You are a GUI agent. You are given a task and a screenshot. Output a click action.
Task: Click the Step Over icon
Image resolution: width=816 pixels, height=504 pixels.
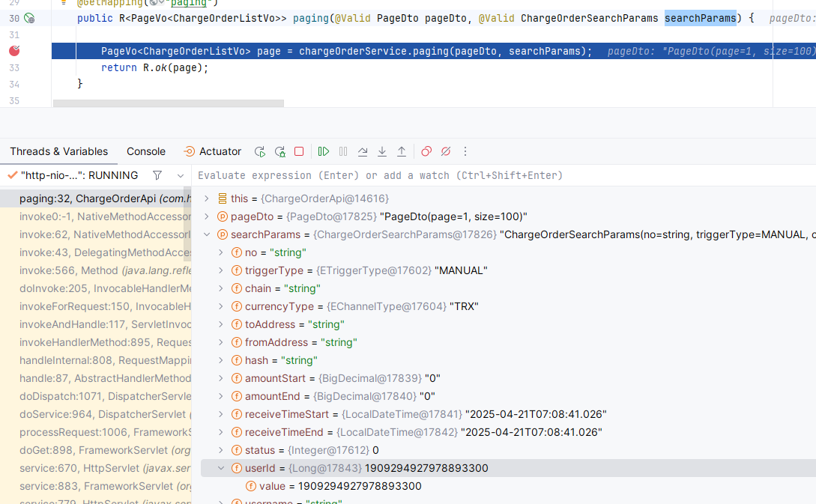coord(363,151)
